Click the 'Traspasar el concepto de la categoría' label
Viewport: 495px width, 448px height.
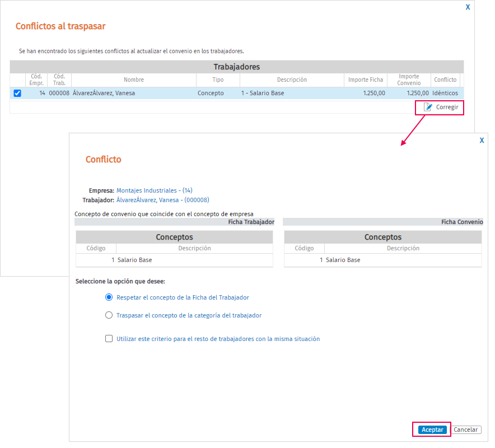coord(189,315)
